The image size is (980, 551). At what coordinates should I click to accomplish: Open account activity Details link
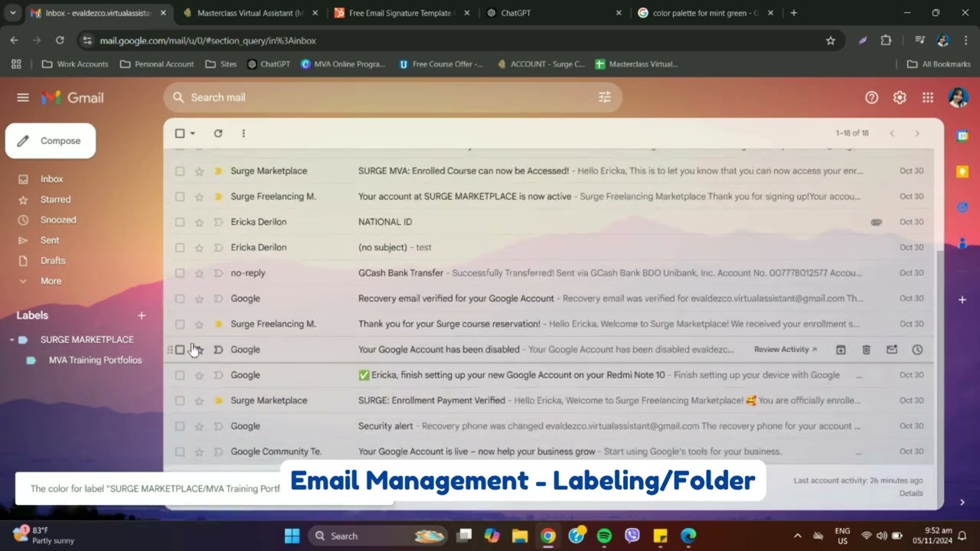click(911, 494)
